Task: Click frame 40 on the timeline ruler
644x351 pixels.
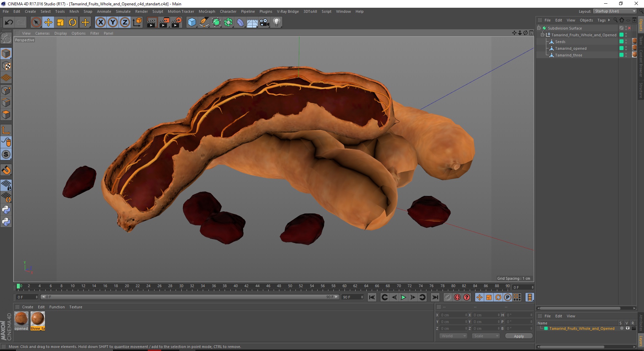Action: point(236,287)
